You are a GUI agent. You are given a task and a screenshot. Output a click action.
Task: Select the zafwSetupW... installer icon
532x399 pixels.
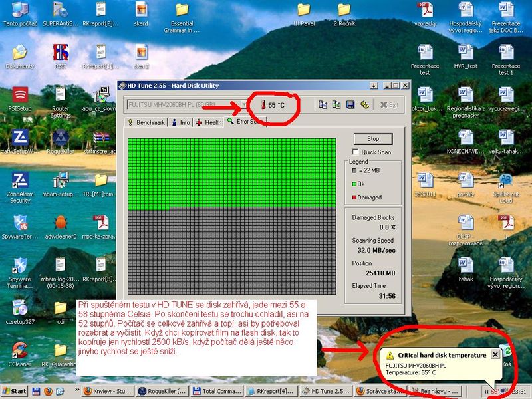pyautogui.click(x=20, y=142)
